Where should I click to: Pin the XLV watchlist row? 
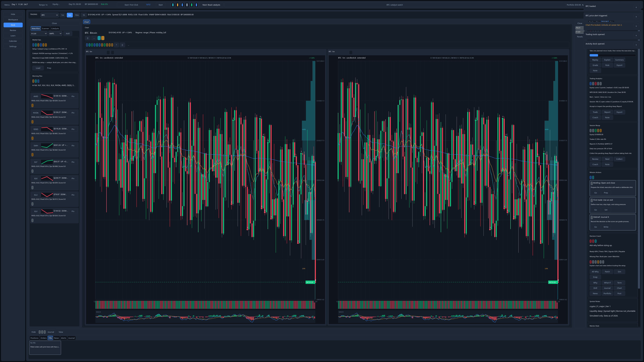click(73, 211)
